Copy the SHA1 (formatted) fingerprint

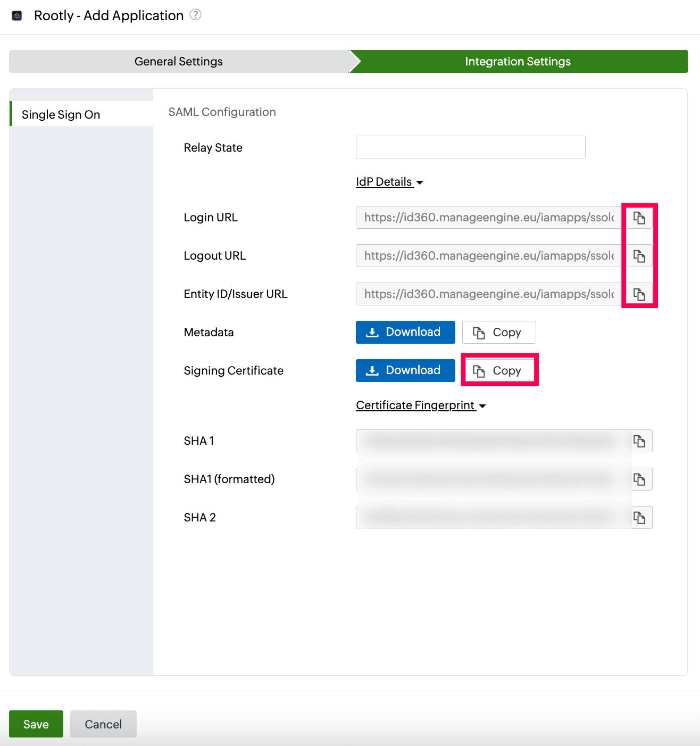point(640,479)
